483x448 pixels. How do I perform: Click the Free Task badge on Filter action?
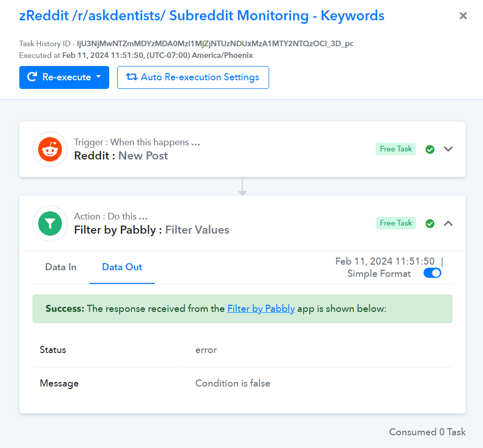point(396,223)
